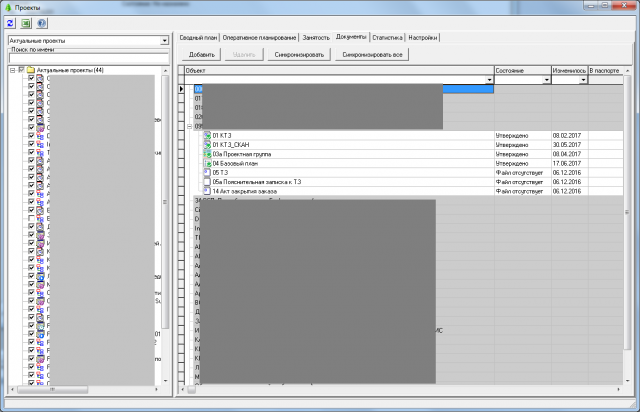The width and height of the screenshot is (640, 412).
Task: Select the Документы tab
Action: point(351,37)
